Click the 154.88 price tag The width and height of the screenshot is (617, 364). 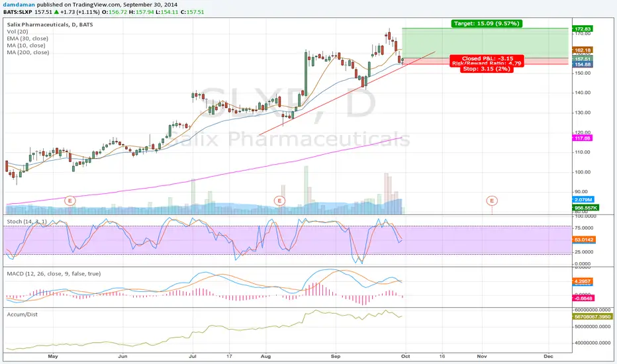[583, 65]
